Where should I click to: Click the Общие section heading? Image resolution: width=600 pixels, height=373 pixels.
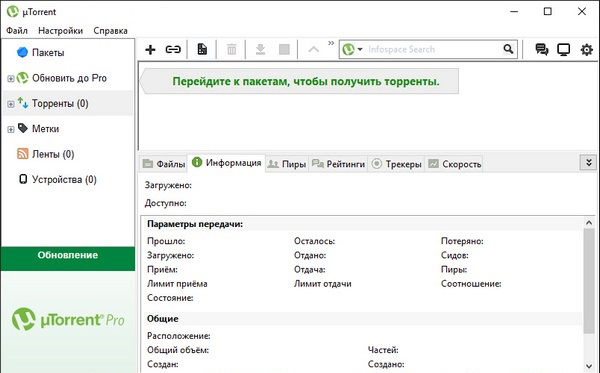coord(163,319)
